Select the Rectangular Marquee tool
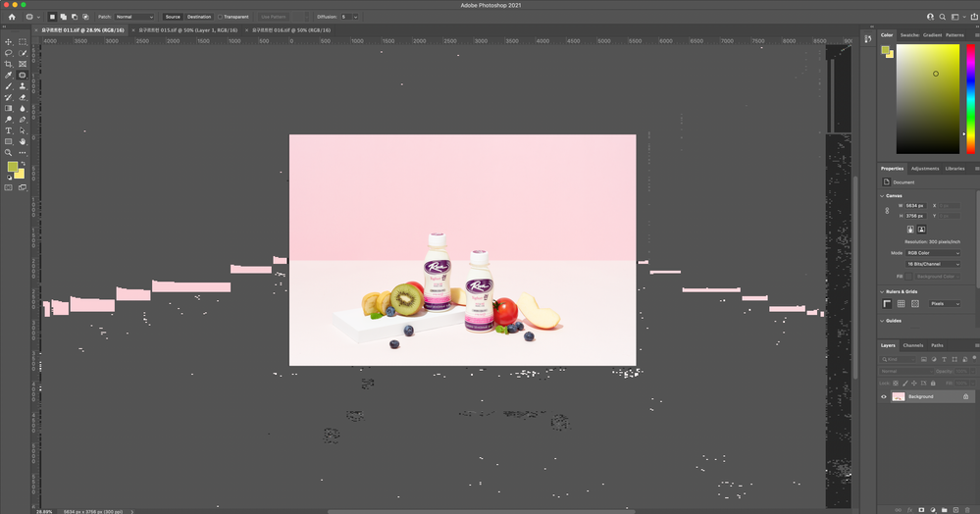Viewport: 980px width, 514px height. point(23,42)
